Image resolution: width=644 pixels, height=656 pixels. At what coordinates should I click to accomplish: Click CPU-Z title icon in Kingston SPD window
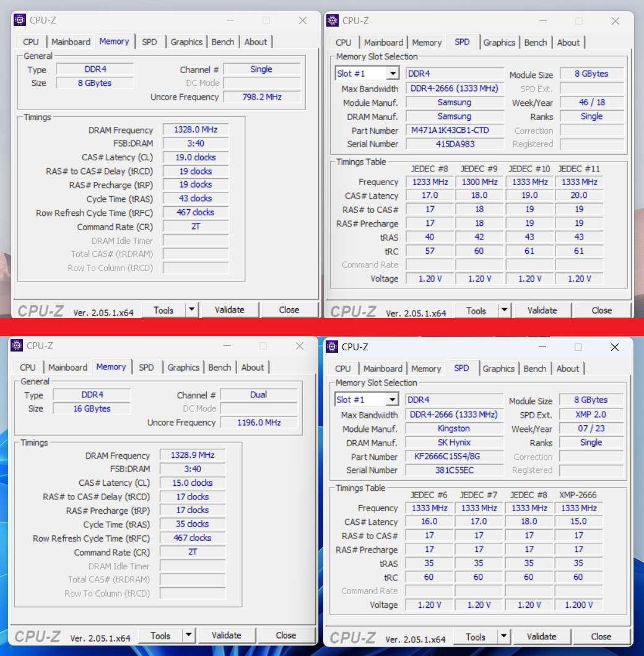(x=332, y=347)
